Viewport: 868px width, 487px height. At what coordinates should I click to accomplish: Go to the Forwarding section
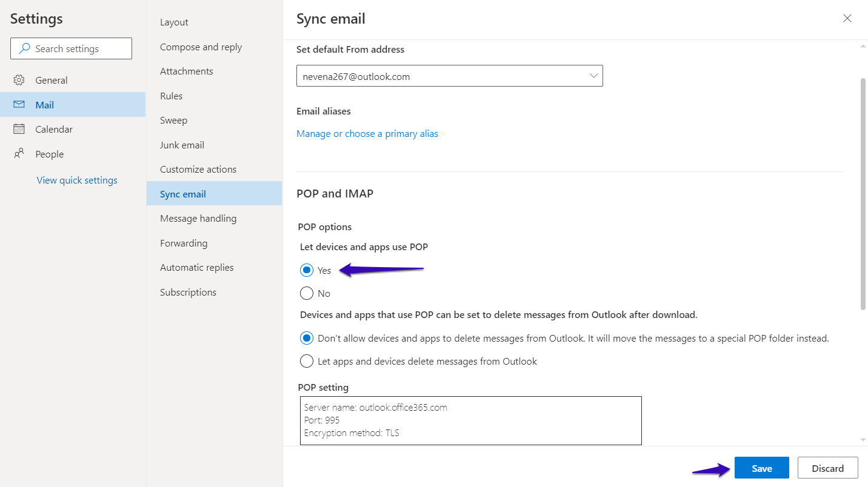pyautogui.click(x=184, y=243)
